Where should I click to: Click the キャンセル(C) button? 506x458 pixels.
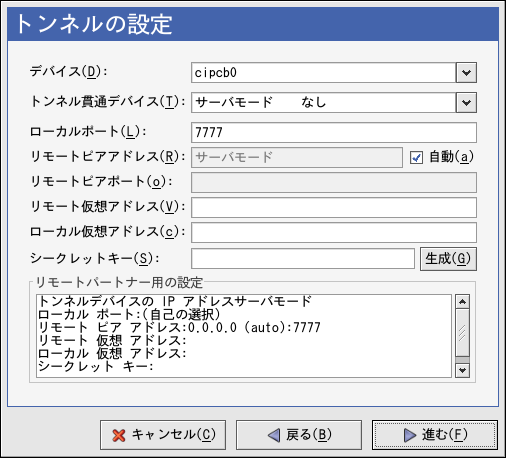pos(163,435)
